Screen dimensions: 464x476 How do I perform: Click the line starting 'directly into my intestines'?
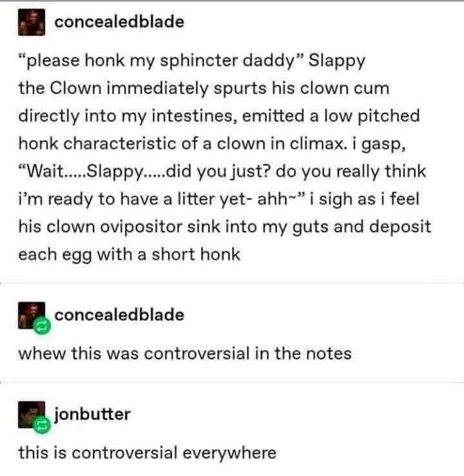tap(219, 116)
